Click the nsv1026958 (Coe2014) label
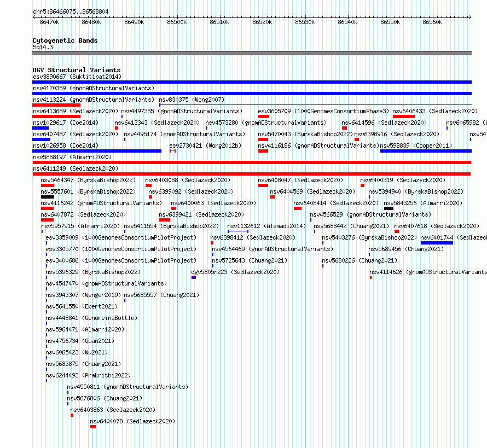Screen dimensions: 487x448 66,146
